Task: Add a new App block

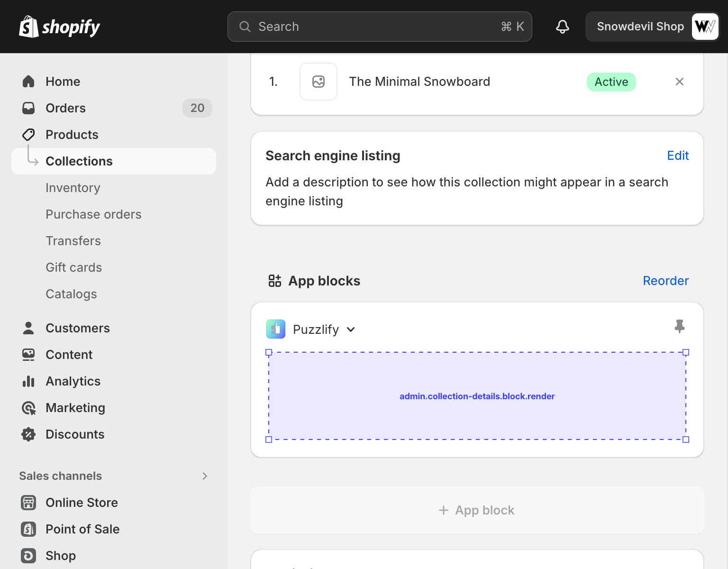Action: point(477,510)
